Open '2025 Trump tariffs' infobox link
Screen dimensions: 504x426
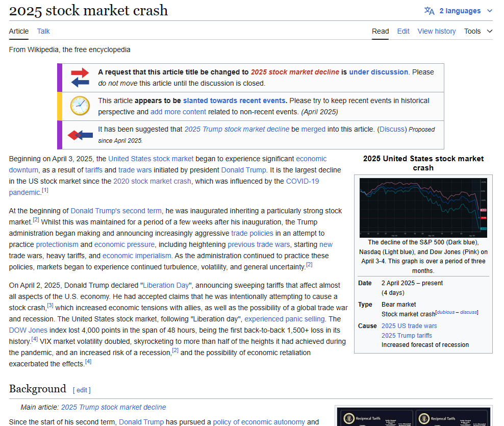pyautogui.click(x=407, y=336)
